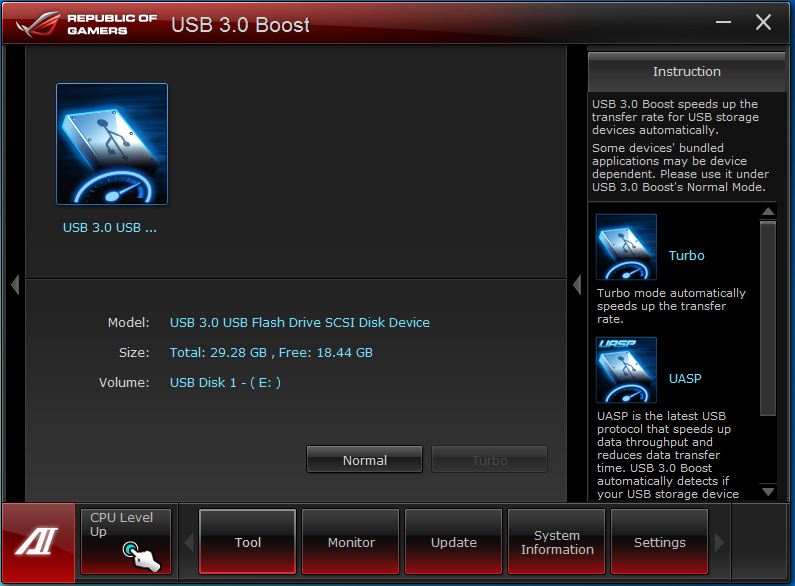Click the "Turbo" label in the Instruction panel

click(x=686, y=255)
